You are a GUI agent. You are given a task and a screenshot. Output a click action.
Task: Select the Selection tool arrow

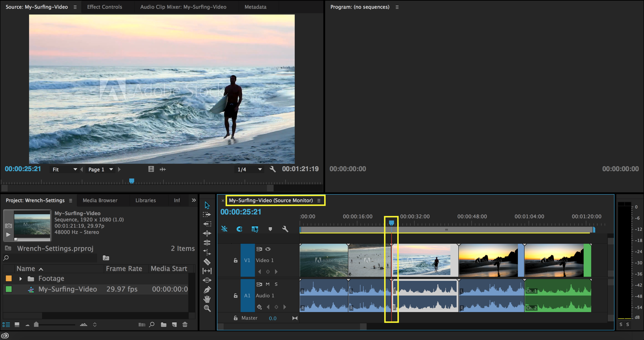click(207, 205)
